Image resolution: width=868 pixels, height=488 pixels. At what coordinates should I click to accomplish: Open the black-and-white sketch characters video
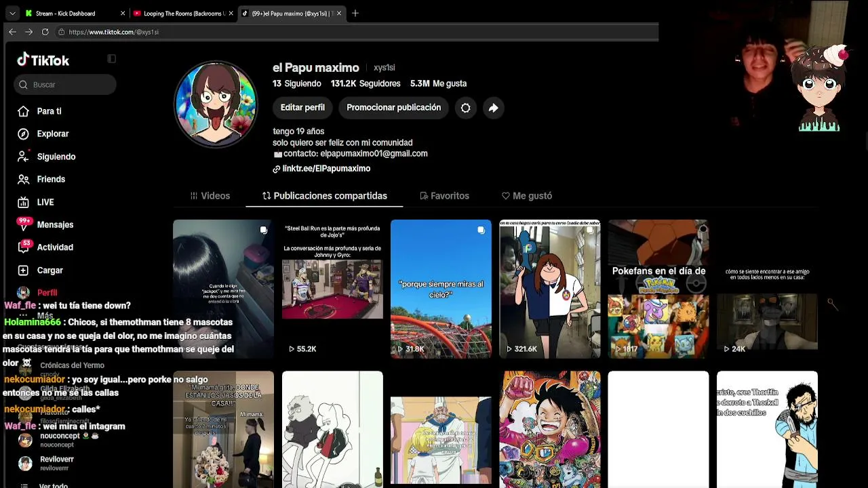332,430
